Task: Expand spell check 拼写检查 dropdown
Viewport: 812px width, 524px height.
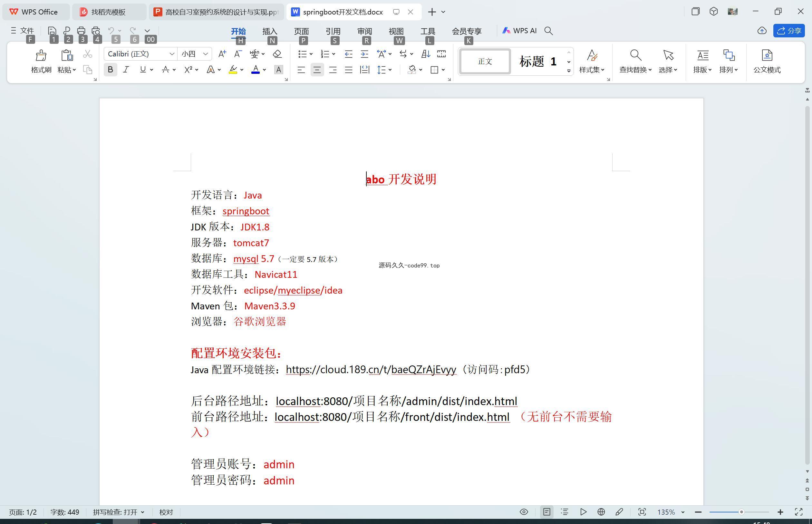Action: pyautogui.click(x=142, y=512)
